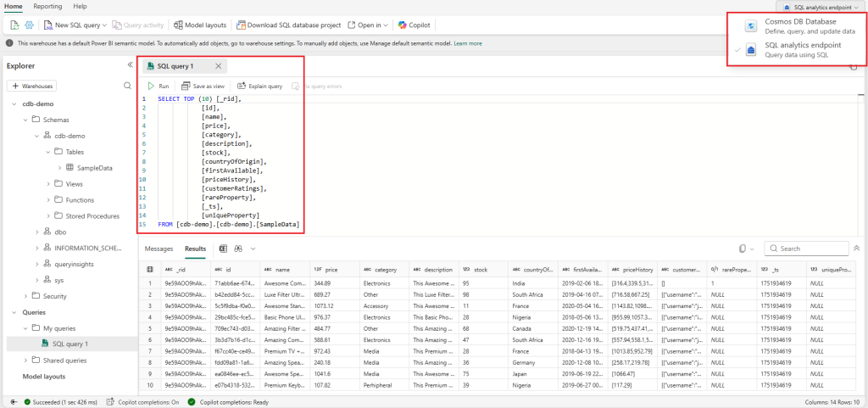This screenshot has height=408, width=868.
Task: Open dropdown next to binoculars icon
Action: pos(253,249)
